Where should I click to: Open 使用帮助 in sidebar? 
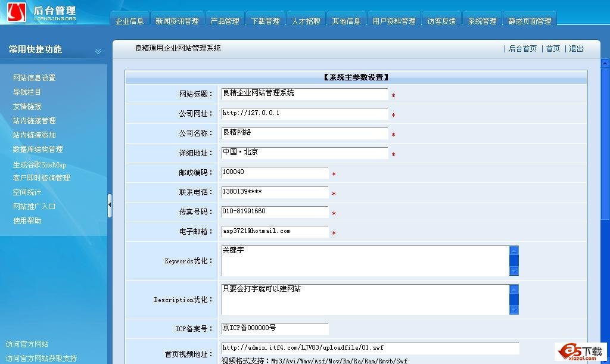[27, 220]
